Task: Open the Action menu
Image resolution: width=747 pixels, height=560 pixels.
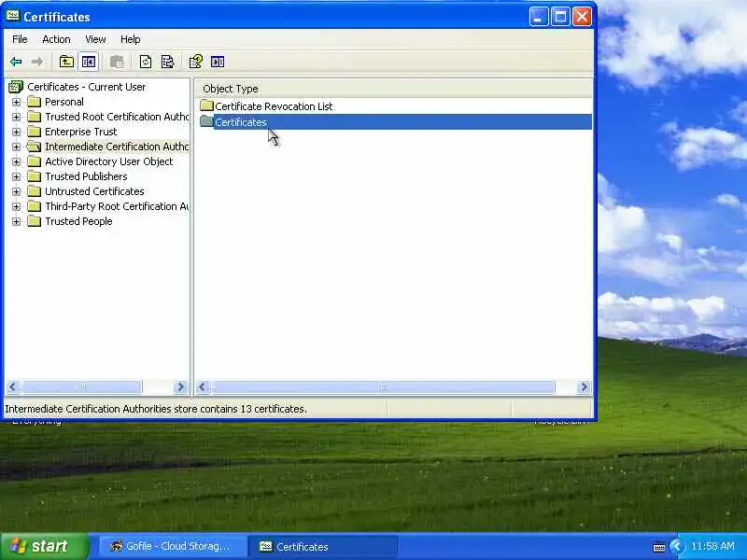Action: (56, 39)
